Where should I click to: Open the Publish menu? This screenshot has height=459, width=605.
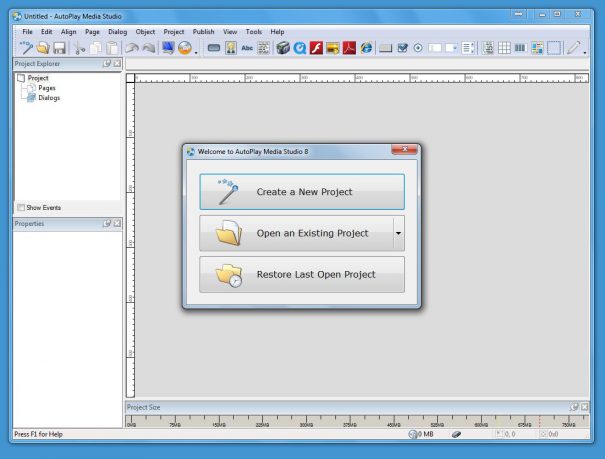click(203, 32)
